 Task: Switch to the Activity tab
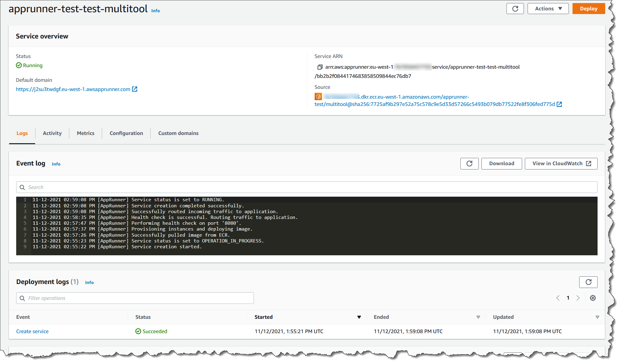52,133
